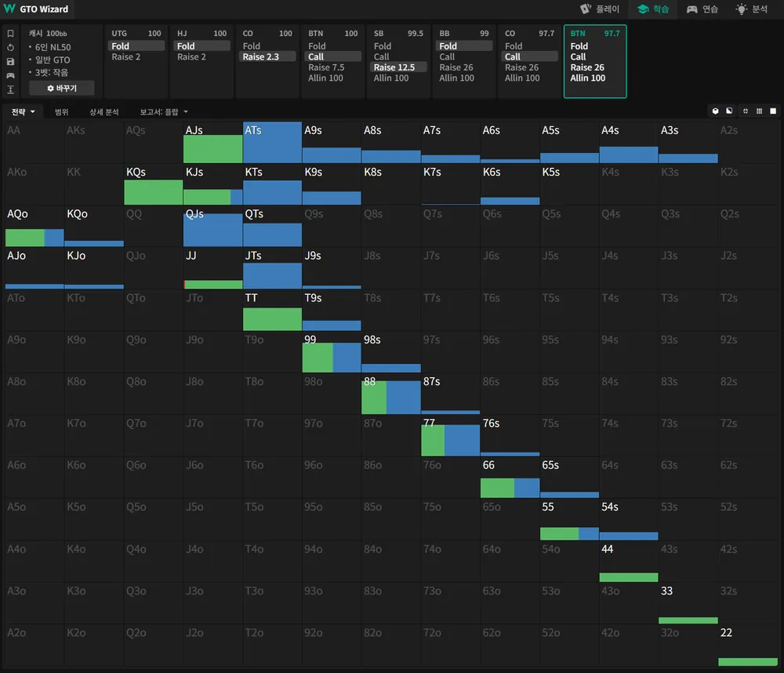The height and width of the screenshot is (673, 784).
Task: Click the ATs hand cell
Action: click(273, 143)
